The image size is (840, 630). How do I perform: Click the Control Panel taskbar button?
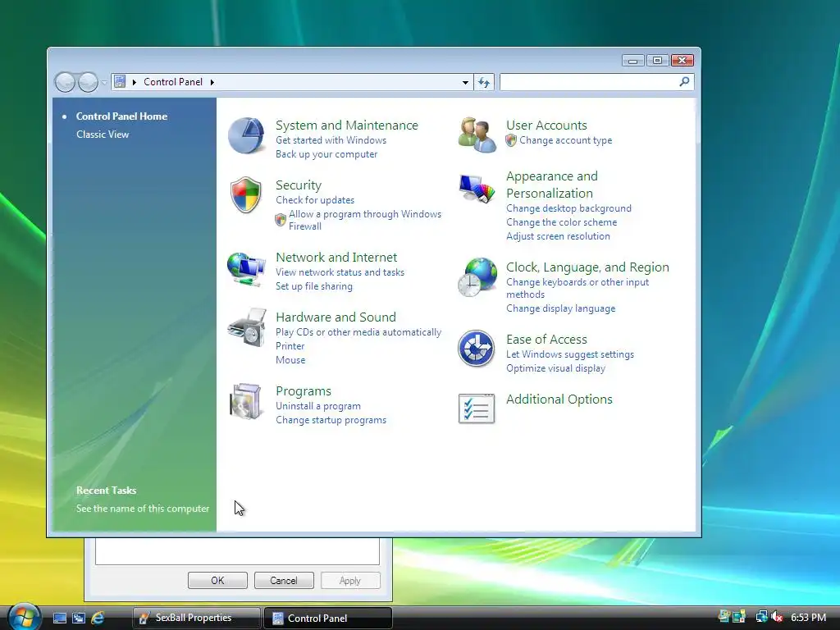pyautogui.click(x=328, y=618)
